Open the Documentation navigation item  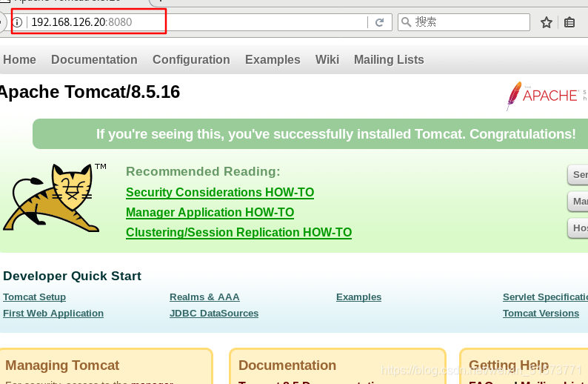94,60
